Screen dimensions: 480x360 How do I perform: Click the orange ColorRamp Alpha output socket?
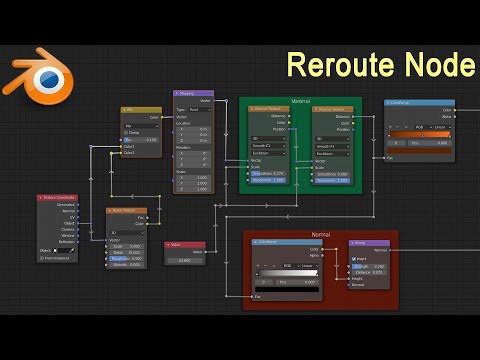pos(455,117)
